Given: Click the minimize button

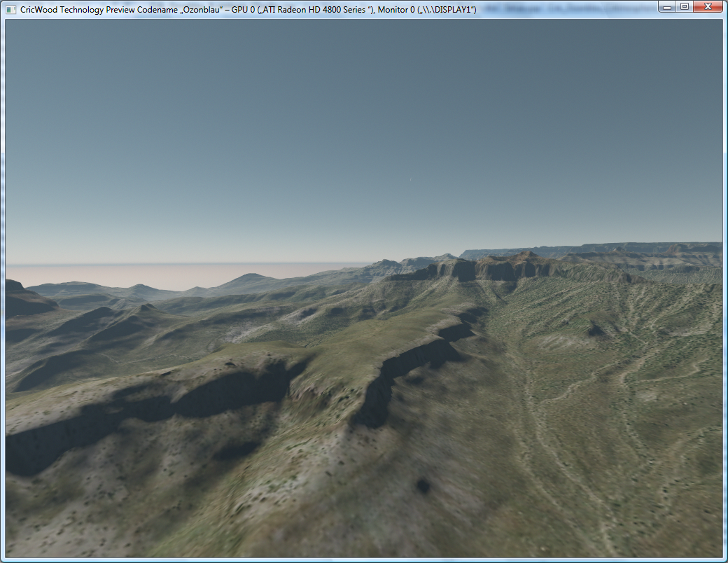Looking at the screenshot, I should 666,6.
